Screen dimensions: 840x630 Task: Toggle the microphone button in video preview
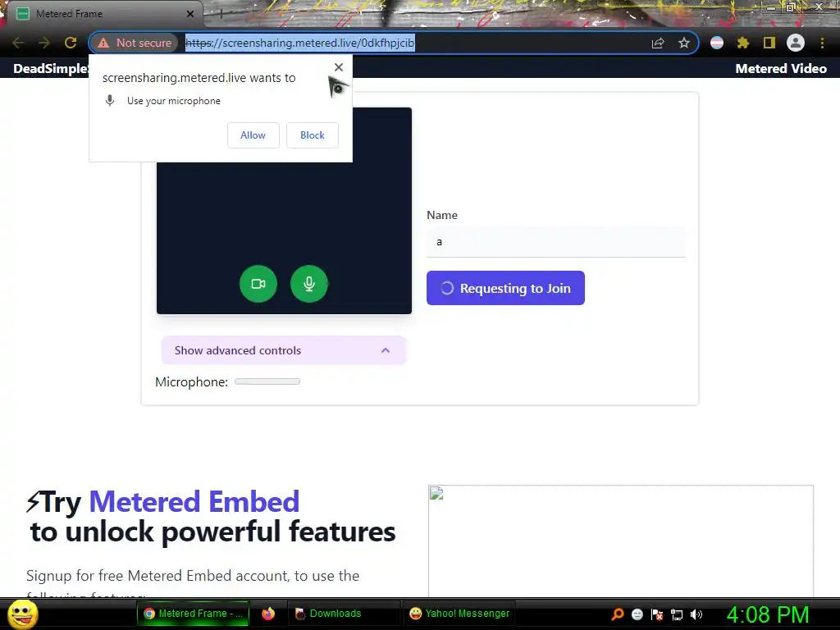click(x=309, y=284)
